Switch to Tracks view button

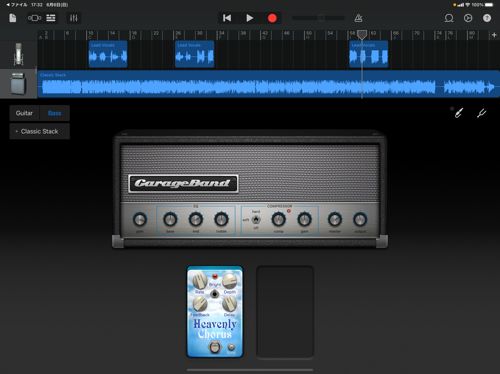[51, 18]
